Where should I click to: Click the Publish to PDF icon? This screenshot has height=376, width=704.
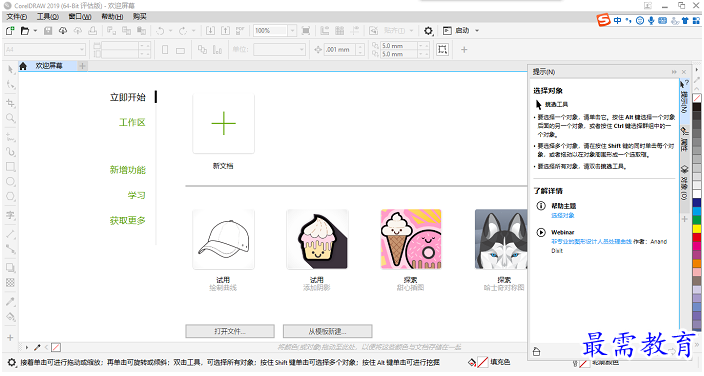point(240,31)
